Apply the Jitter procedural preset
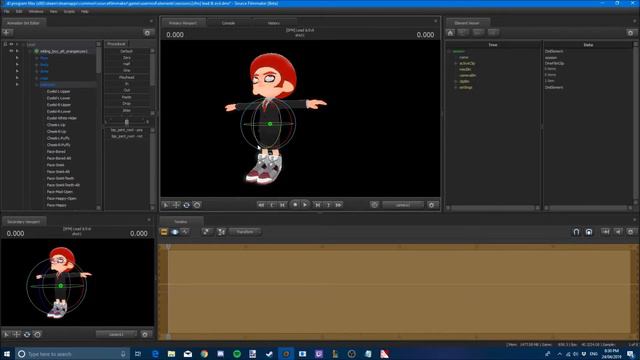 [127, 110]
